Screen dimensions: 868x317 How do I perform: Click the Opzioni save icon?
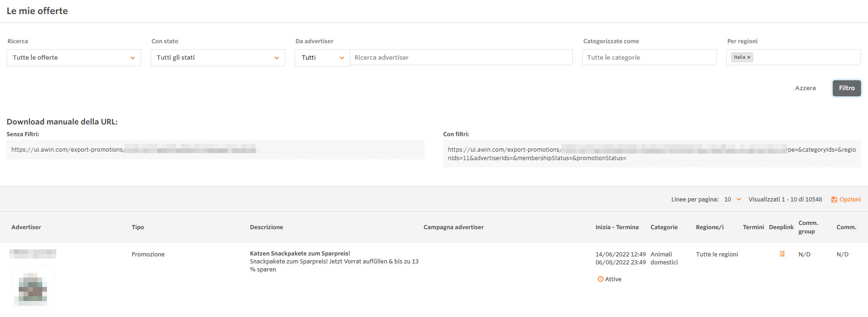click(834, 200)
